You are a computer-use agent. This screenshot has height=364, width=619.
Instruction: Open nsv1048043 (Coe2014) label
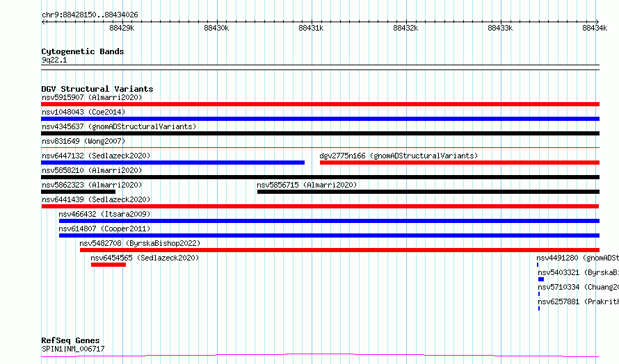click(83, 112)
